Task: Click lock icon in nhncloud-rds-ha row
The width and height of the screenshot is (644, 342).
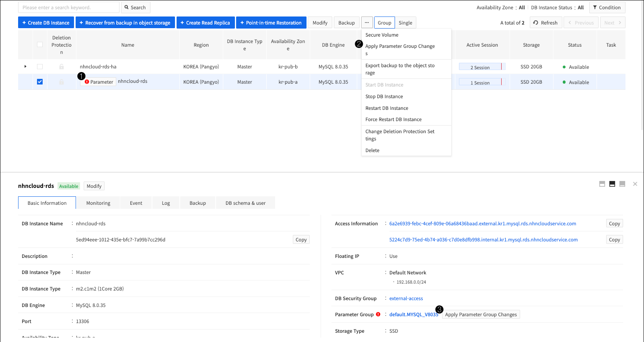Action: click(x=62, y=66)
